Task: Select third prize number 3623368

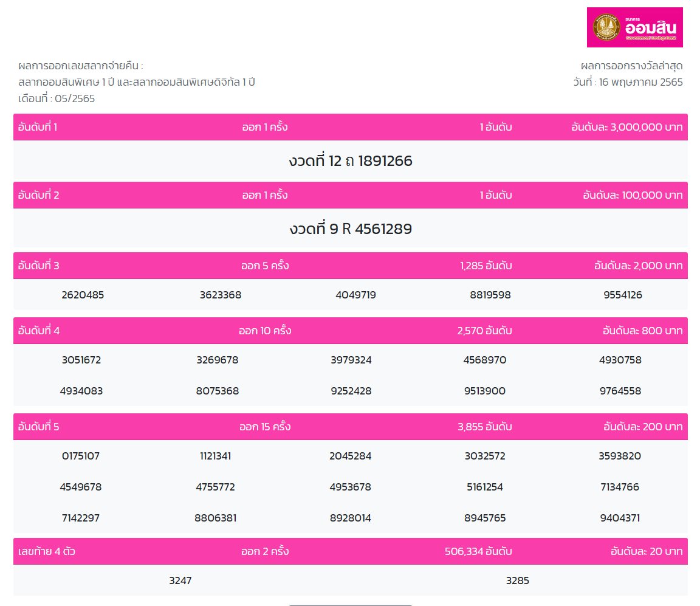Action: [221, 295]
